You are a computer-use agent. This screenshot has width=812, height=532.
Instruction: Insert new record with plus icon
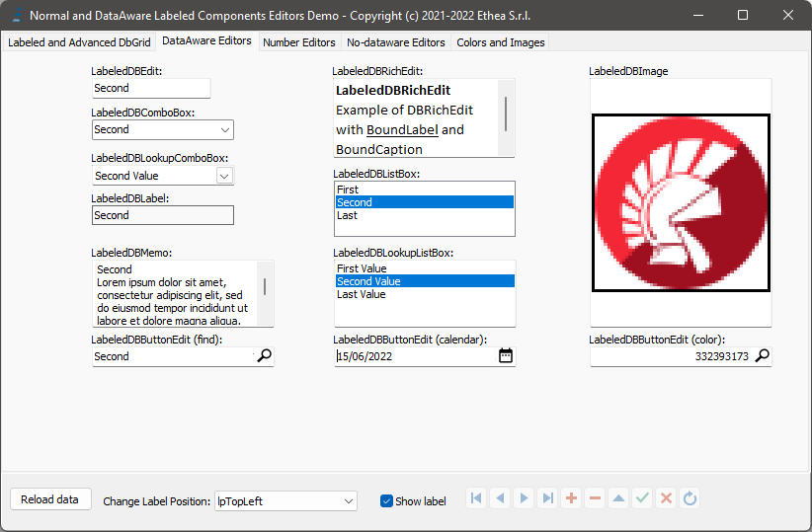(571, 498)
